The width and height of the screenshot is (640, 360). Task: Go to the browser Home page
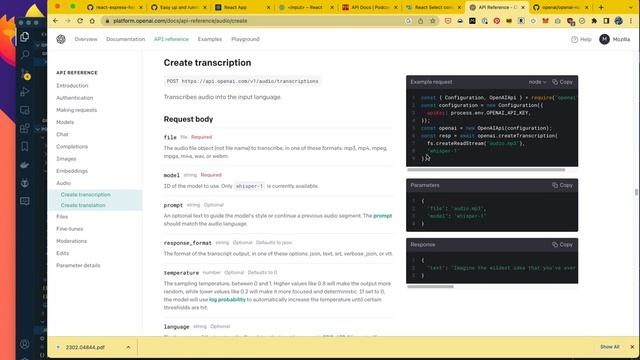(92, 21)
